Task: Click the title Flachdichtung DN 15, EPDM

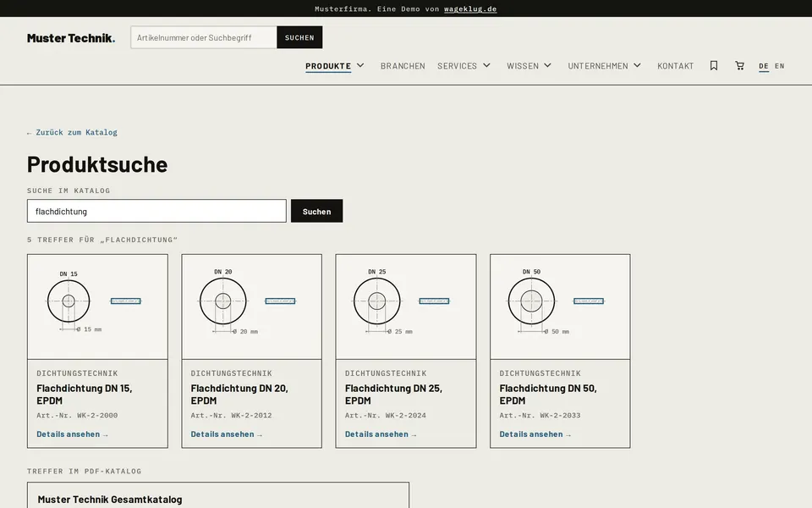Action: [x=85, y=395]
